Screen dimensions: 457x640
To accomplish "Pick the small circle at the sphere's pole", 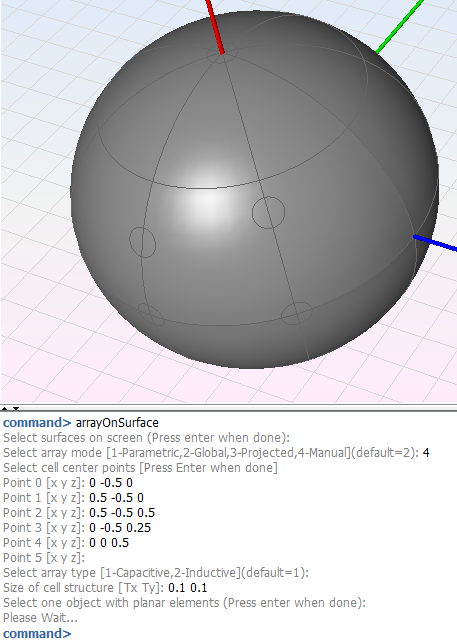I will (222, 54).
